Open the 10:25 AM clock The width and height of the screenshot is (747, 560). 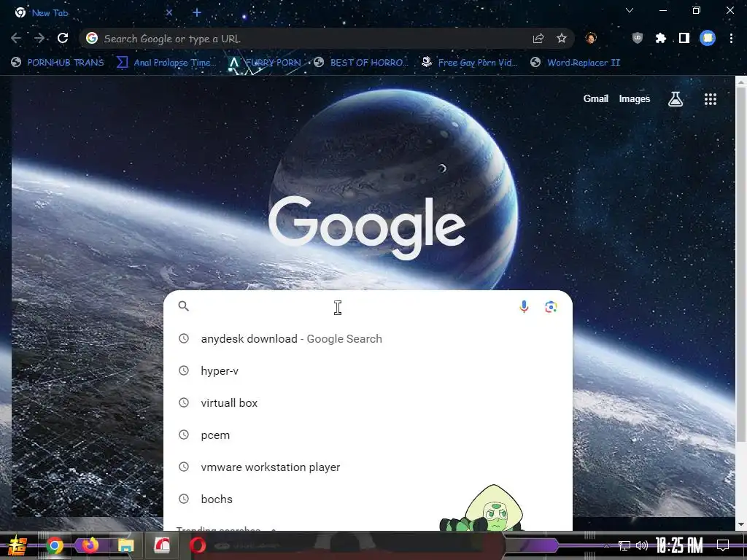[x=679, y=545]
